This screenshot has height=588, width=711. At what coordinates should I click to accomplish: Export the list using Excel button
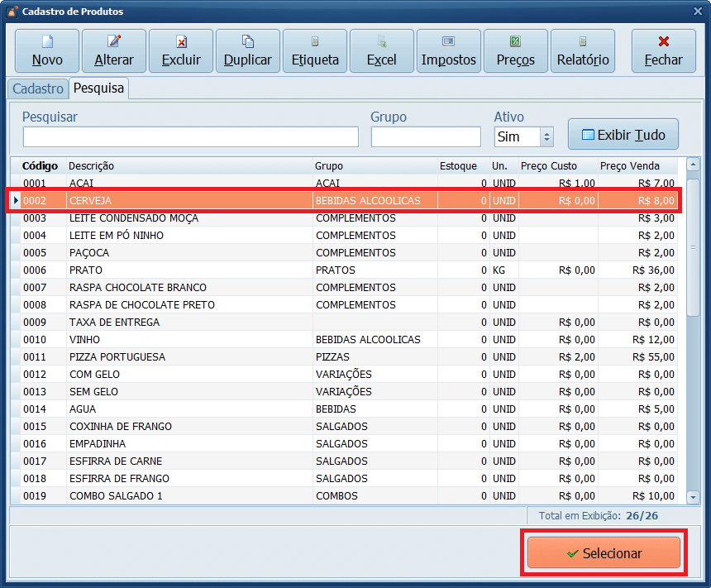(382, 51)
